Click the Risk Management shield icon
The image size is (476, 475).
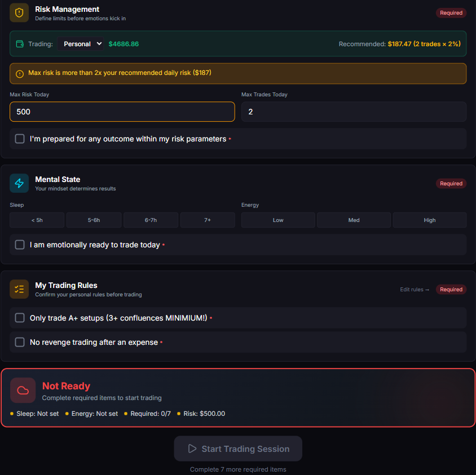(x=19, y=13)
